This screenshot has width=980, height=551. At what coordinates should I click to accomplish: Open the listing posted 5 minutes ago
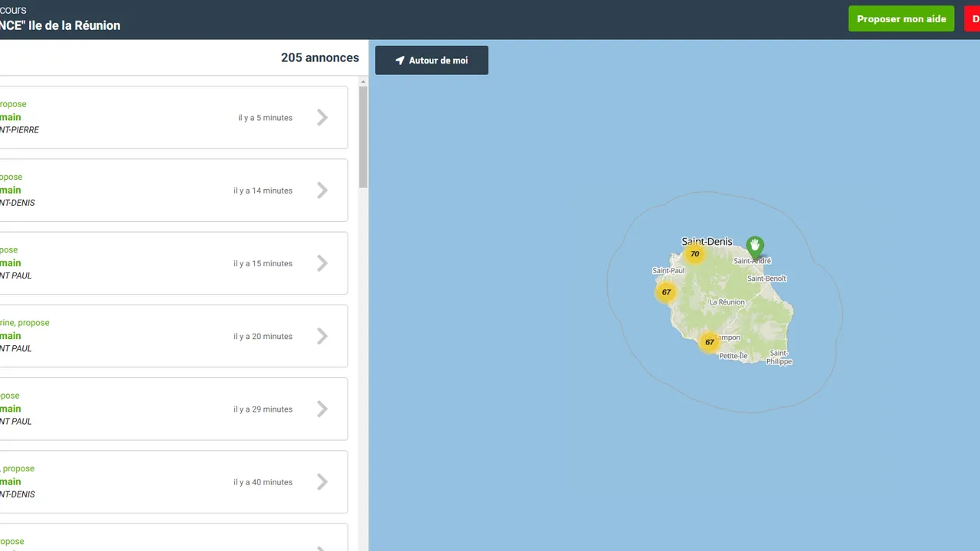pos(174,117)
